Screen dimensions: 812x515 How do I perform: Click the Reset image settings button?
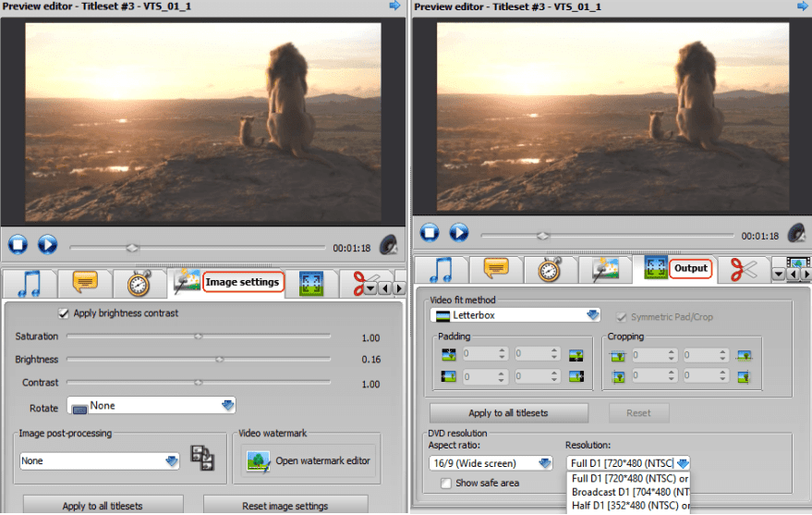pos(285,505)
